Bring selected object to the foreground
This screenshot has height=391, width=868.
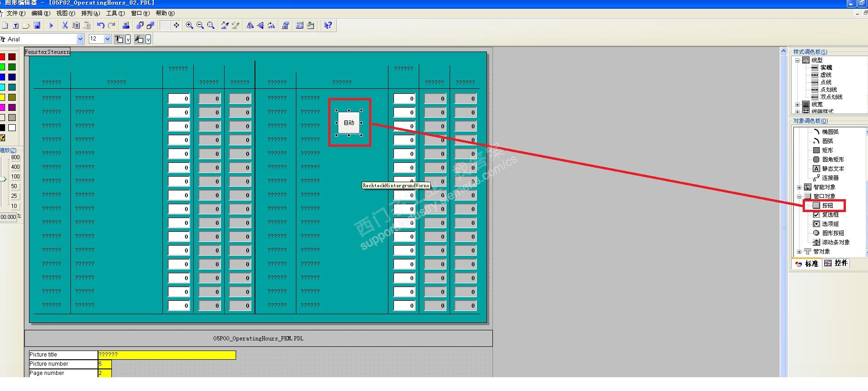[140, 26]
